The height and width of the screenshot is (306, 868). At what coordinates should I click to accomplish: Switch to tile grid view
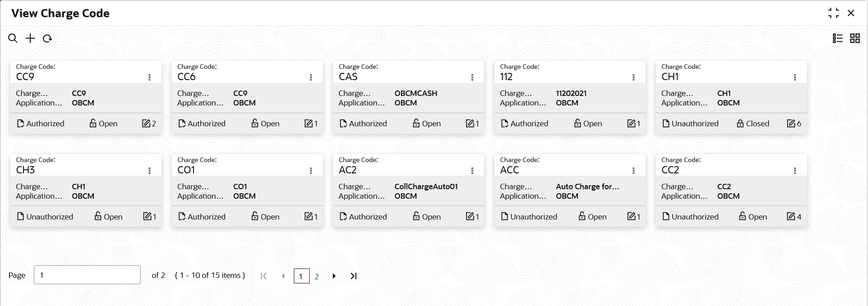[854, 38]
